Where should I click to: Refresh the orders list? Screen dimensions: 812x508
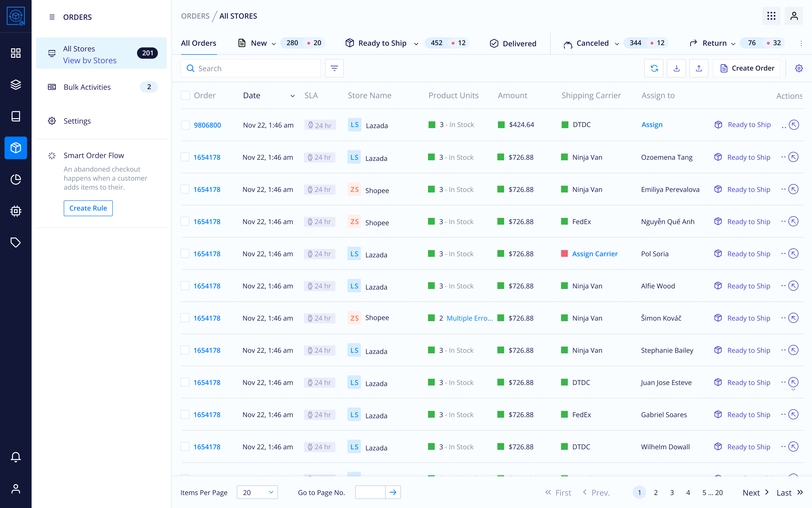pos(654,68)
